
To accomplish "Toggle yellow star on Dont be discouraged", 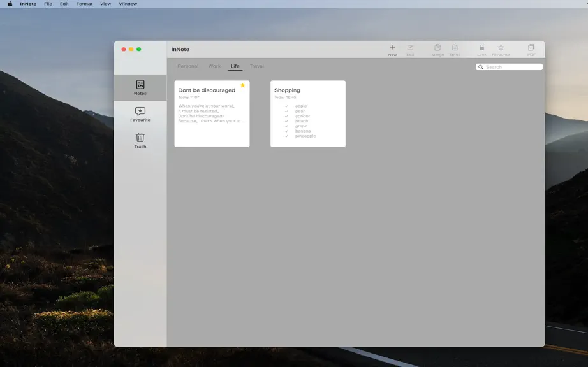I will pos(242,85).
